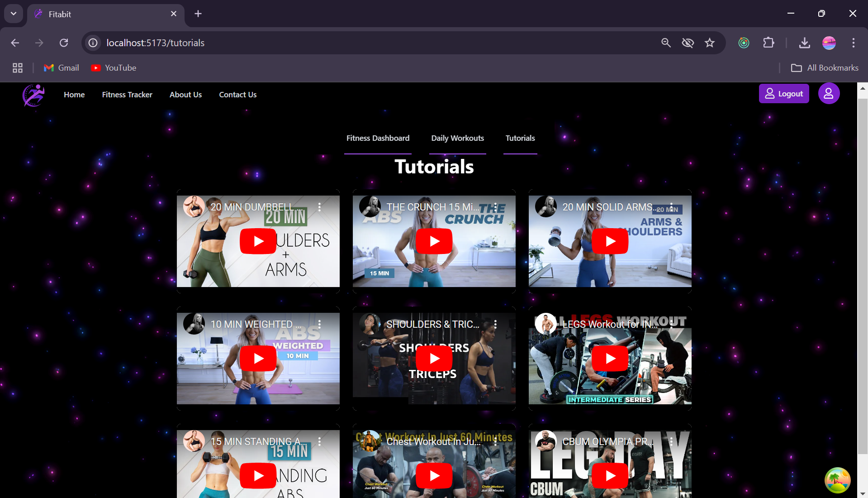Open a new browser tab

198,14
